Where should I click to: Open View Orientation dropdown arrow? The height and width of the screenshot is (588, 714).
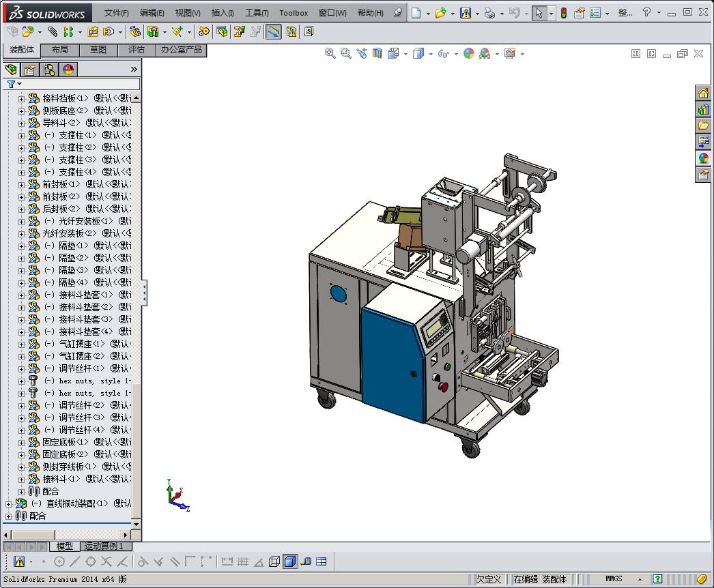[405, 54]
